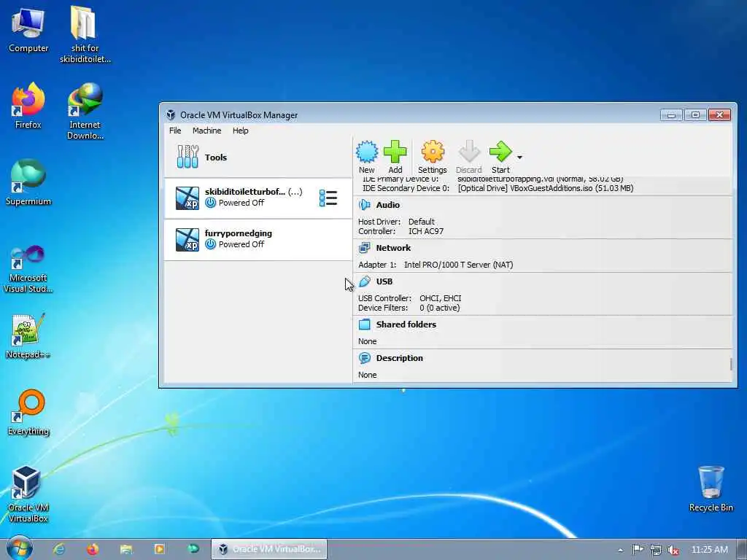
Task: Open Internet Download Manager desktop shortcut
Action: tap(85, 112)
